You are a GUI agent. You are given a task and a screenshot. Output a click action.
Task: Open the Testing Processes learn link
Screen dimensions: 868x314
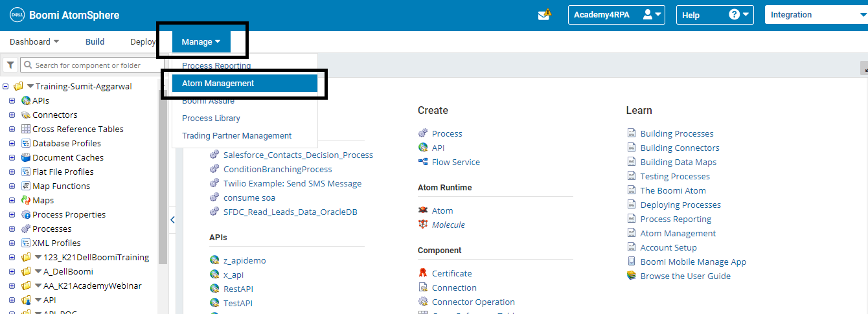coord(675,176)
